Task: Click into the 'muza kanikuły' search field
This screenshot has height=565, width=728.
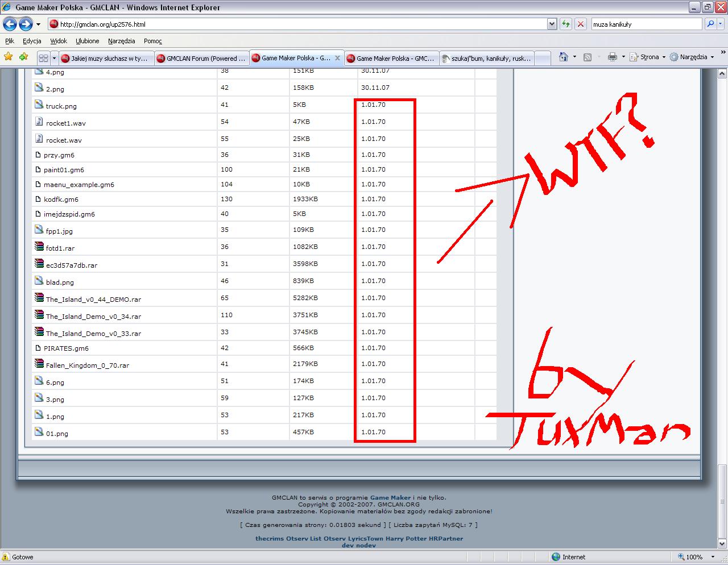Action: [x=646, y=24]
